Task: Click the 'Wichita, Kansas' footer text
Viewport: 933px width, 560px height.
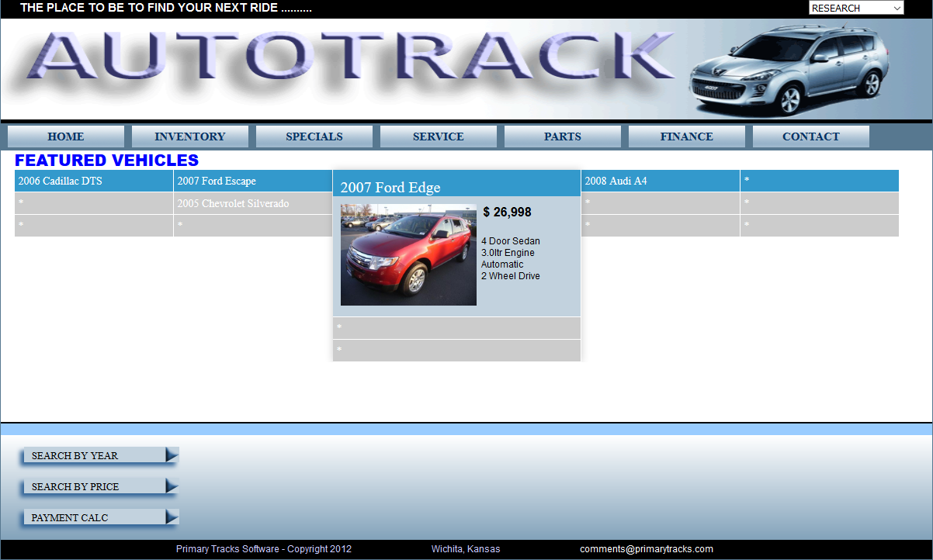Action: [x=466, y=549]
